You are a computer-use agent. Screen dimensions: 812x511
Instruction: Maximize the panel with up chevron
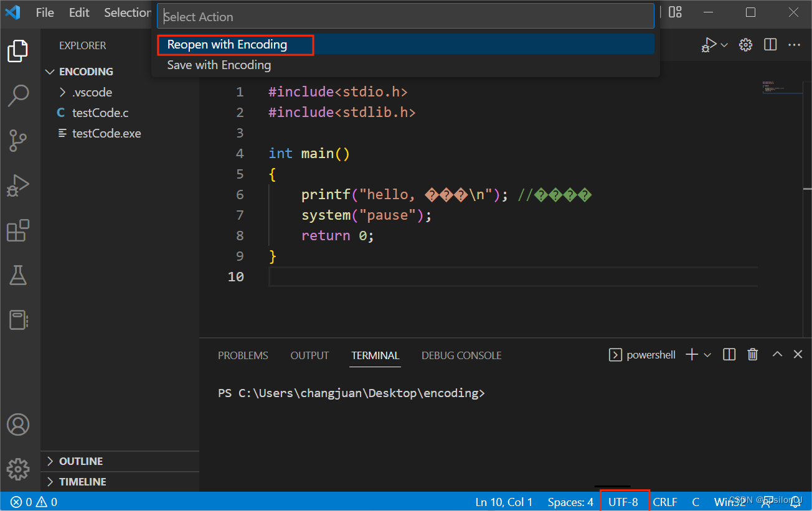777,354
